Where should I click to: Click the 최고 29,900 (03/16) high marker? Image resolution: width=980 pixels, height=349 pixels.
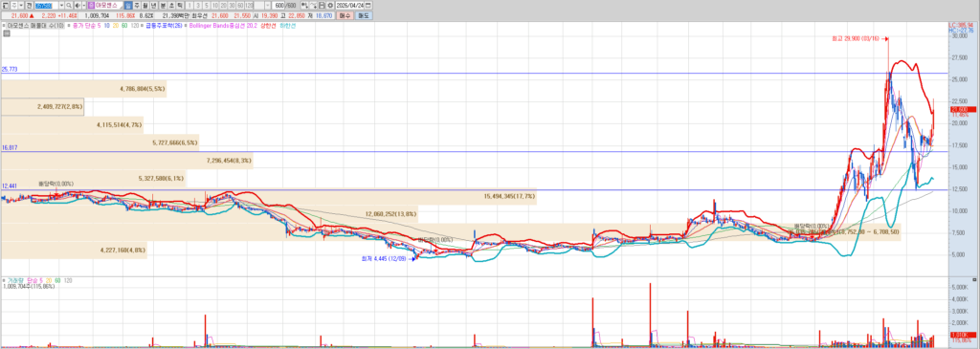(860, 38)
